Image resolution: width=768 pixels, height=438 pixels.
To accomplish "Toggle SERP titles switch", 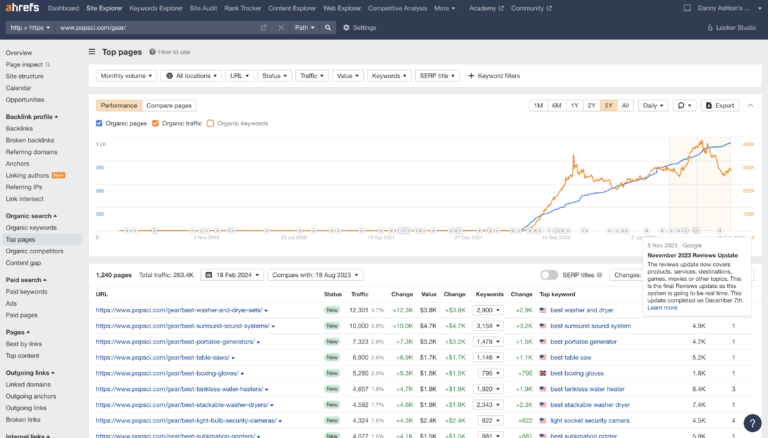I will coord(549,275).
